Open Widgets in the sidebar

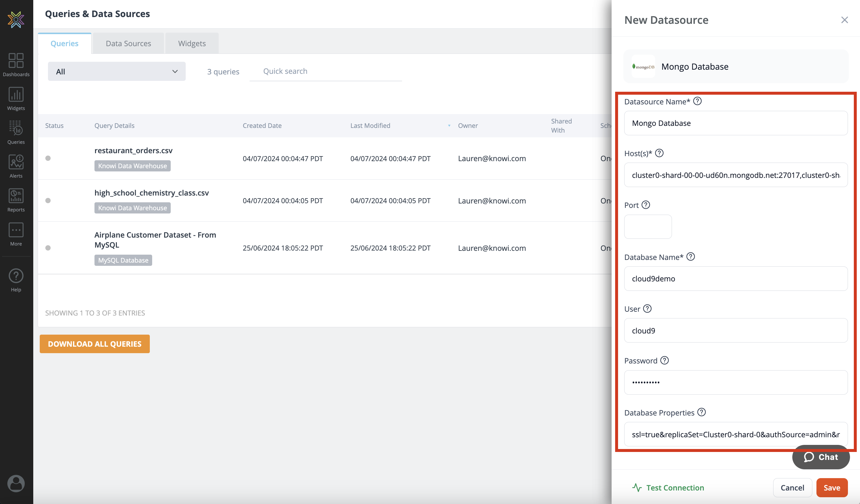point(16,99)
